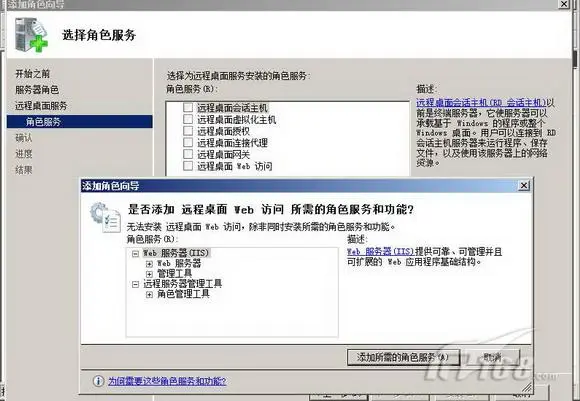Screen dimensions: 580x401
Task: Tick the 远程桌面网关 checkbox
Action: [x=188, y=154]
